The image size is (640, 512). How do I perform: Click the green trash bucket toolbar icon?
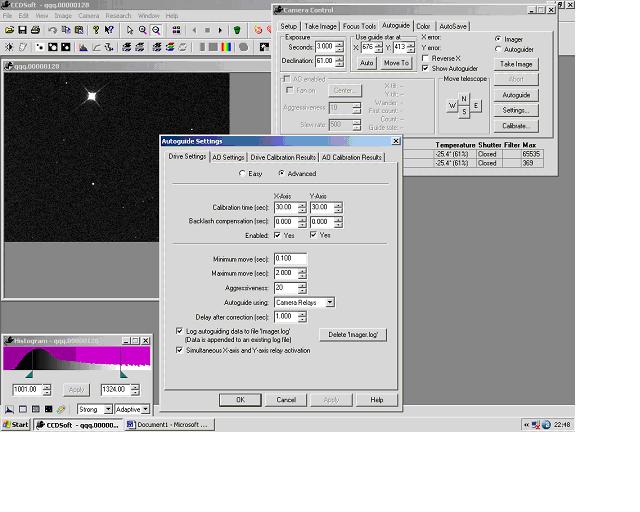pos(237,30)
